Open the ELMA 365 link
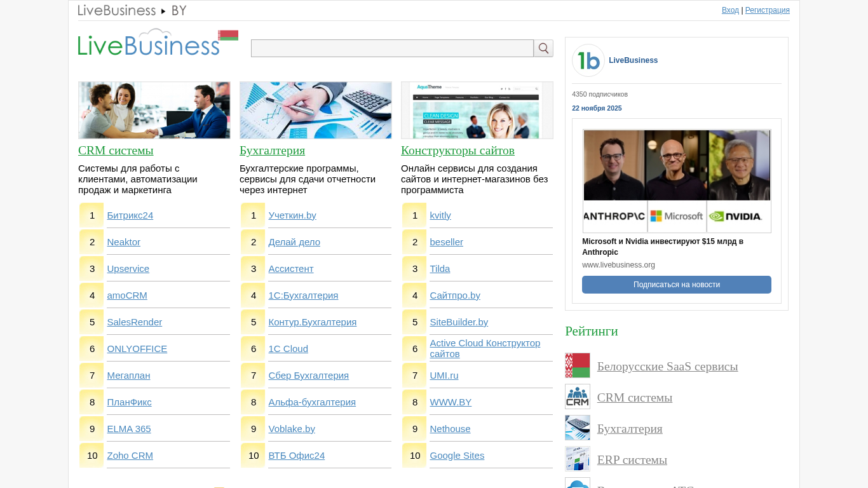Image resolution: width=868 pixels, height=488 pixels. point(129,429)
